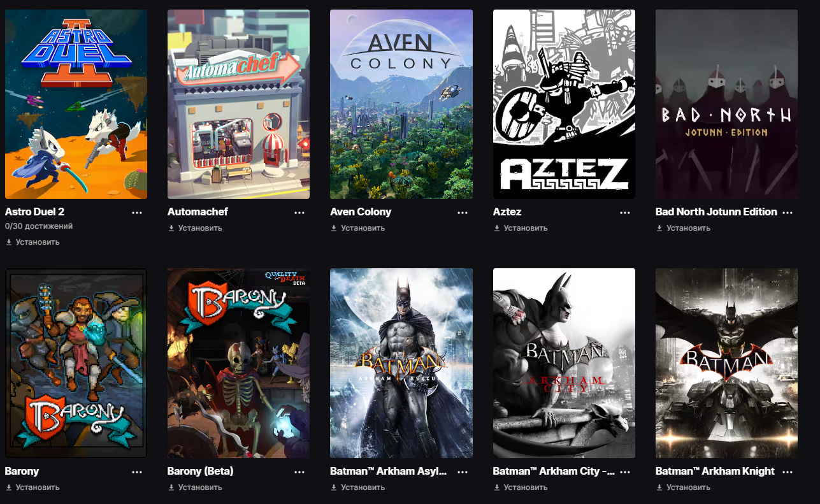Click Установить under Astro Duel 2

(32, 242)
